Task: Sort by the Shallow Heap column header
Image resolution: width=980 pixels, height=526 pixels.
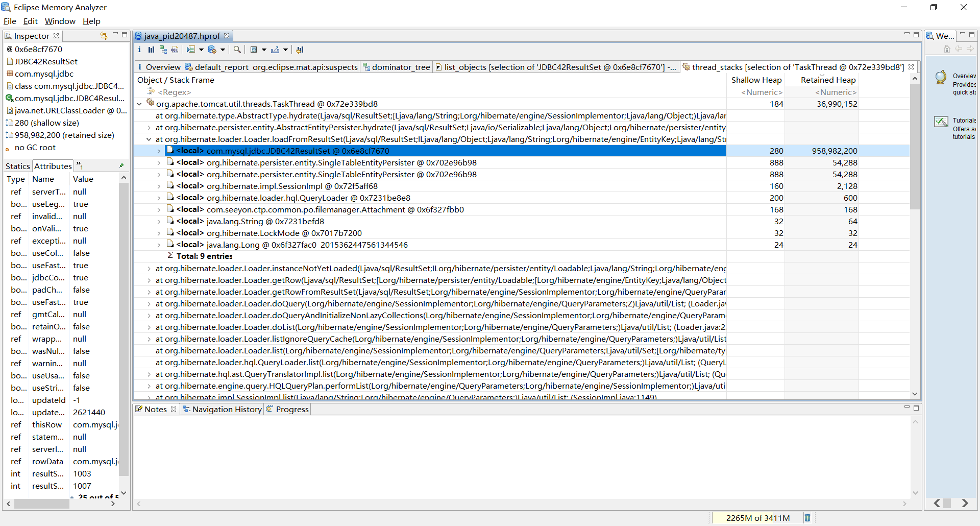Action: point(756,80)
